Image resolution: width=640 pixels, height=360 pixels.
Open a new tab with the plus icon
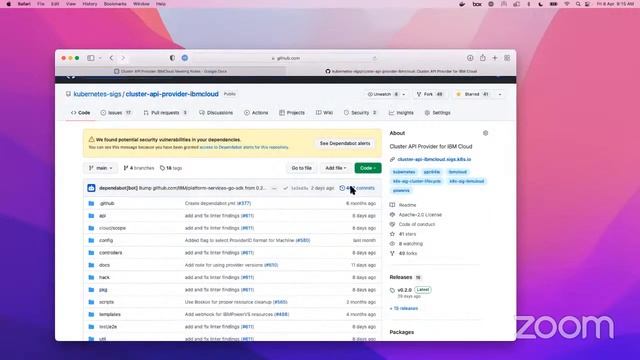pyautogui.click(x=495, y=58)
